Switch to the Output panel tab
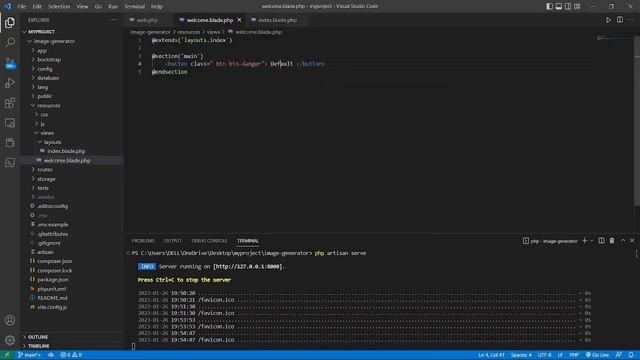 (x=173, y=241)
